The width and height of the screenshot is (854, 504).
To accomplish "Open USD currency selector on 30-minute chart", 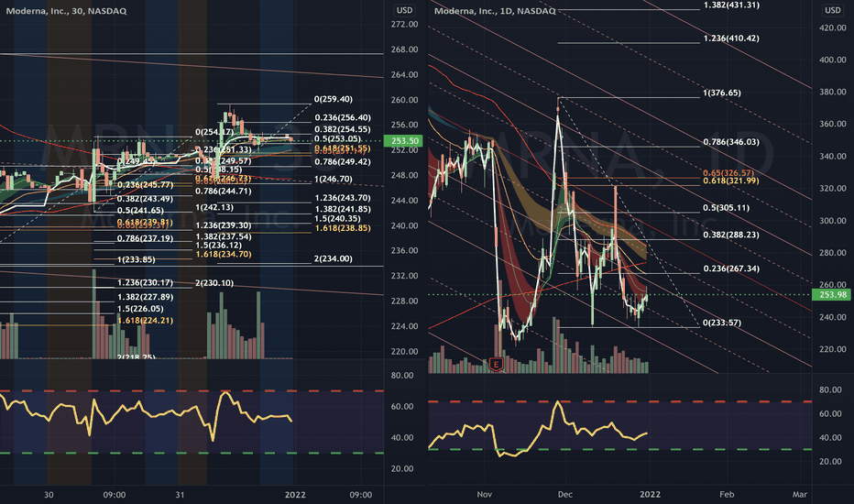I will point(404,10).
